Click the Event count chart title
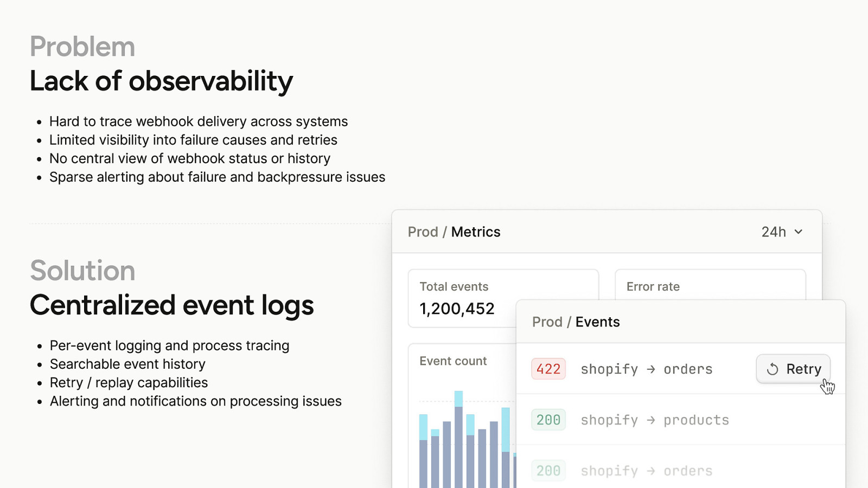868x488 pixels. 453,361
